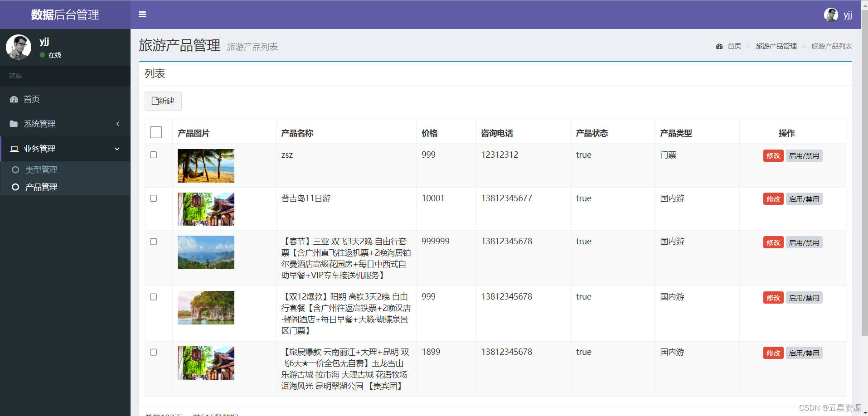This screenshot has height=416, width=868.
Task: Click the 数据后台管理 logo title
Action: 65,15
